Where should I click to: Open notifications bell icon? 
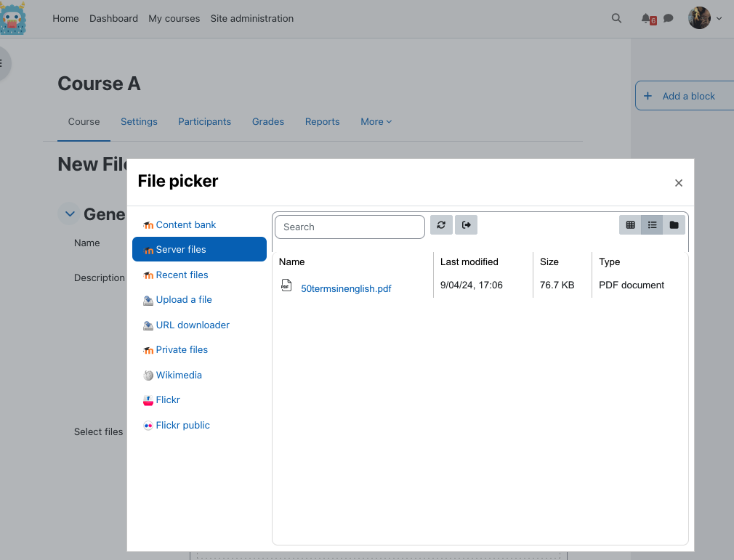click(x=646, y=18)
